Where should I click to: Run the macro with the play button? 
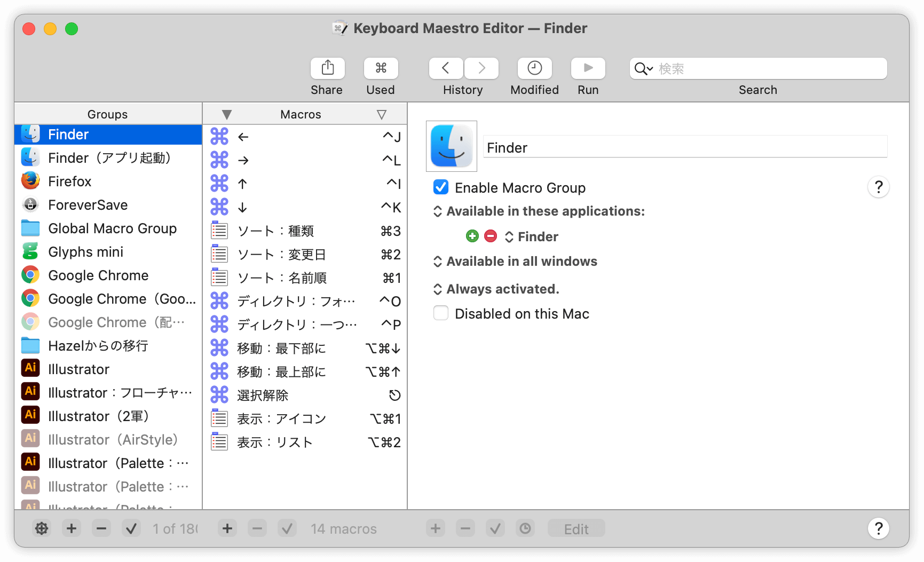click(x=588, y=68)
